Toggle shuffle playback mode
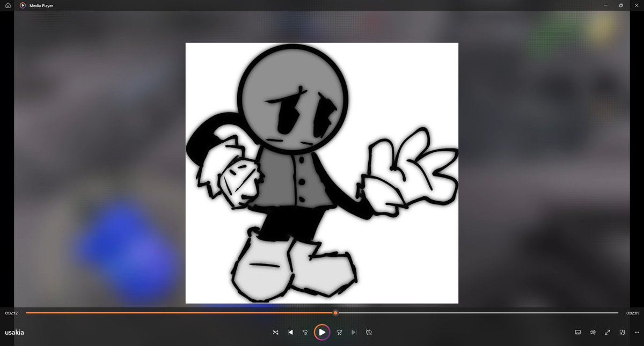This screenshot has width=644, height=346. coord(275,332)
